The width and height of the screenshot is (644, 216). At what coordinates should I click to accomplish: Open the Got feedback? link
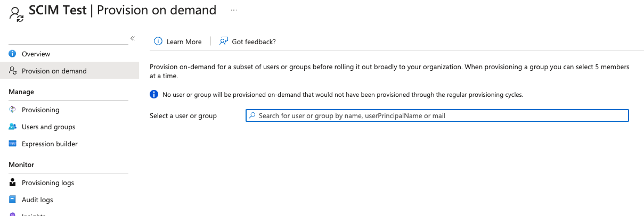[254, 41]
